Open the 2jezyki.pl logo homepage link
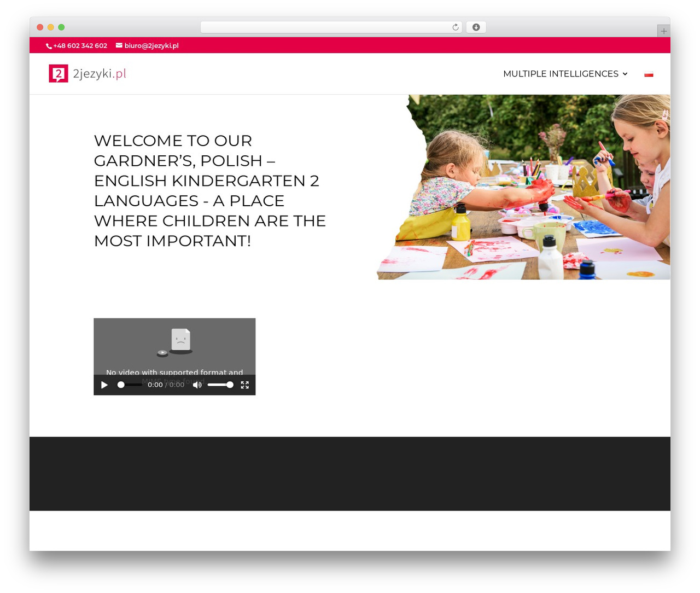This screenshot has width=700, height=593. coord(87,73)
